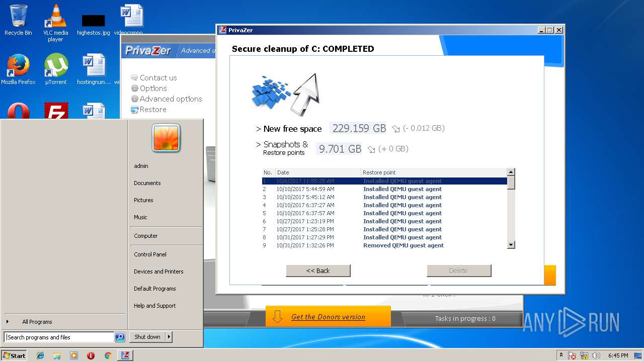Click the volume speaker tray icon

(596, 355)
